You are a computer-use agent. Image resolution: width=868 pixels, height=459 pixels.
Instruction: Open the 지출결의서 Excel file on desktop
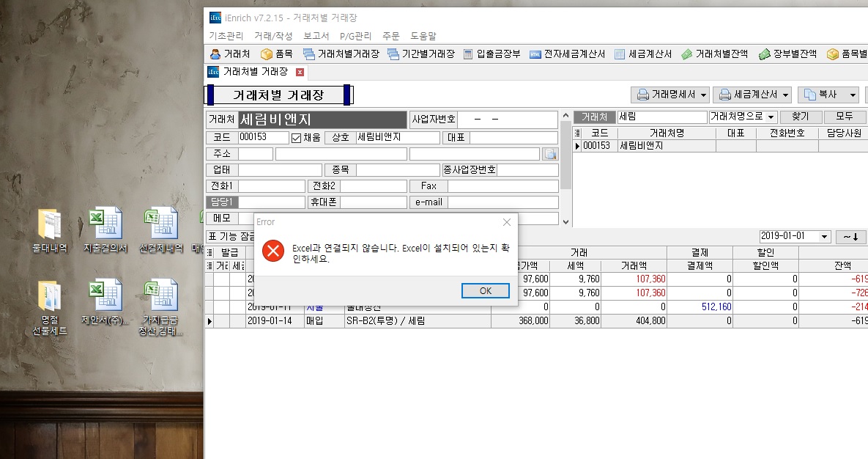pyautogui.click(x=105, y=229)
